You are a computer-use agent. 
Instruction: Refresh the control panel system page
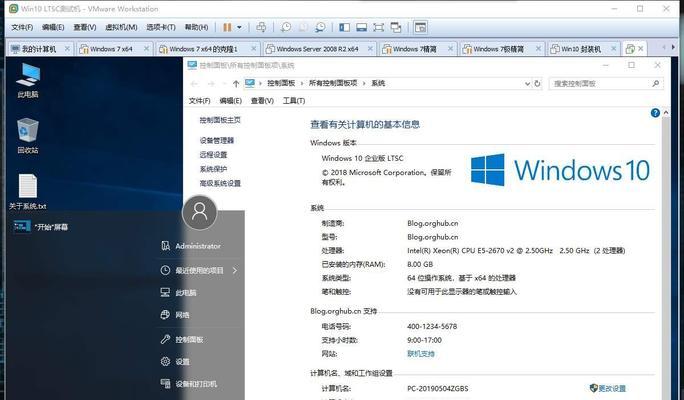pyautogui.click(x=537, y=84)
